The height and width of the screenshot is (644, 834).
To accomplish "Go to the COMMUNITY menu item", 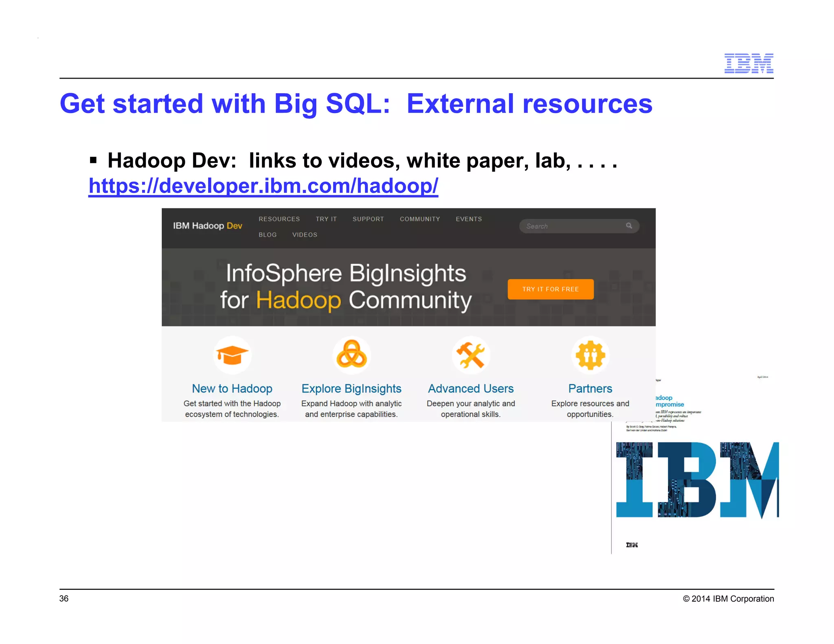I will pos(420,219).
